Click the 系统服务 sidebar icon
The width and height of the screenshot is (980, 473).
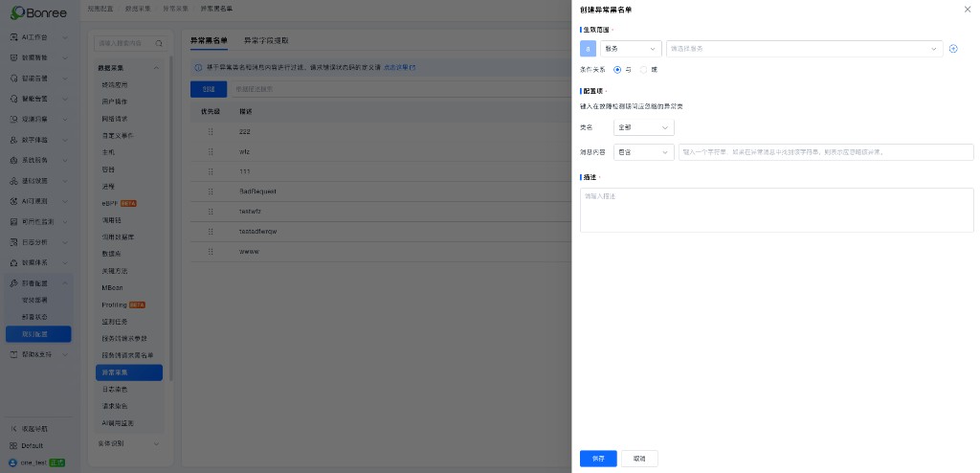pyautogui.click(x=13, y=160)
